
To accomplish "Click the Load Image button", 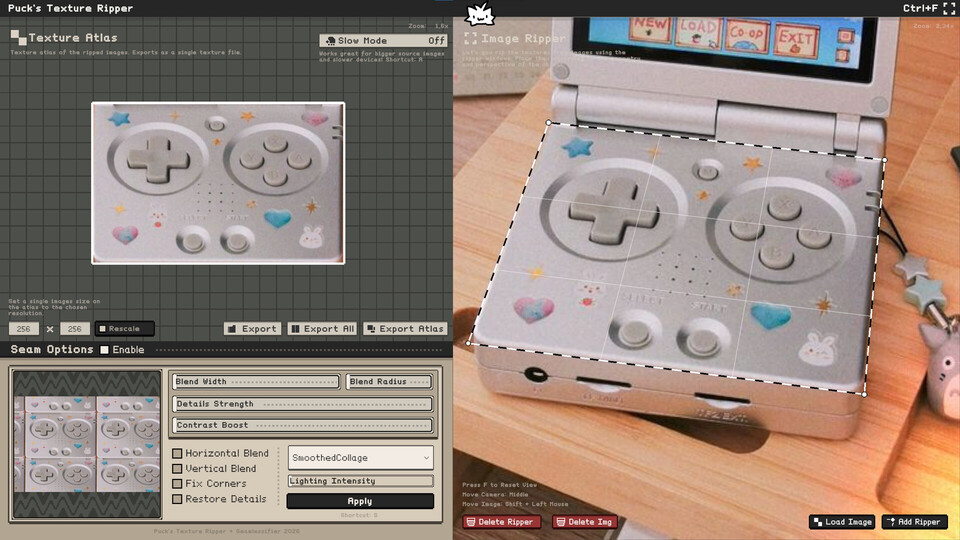I will click(842, 522).
